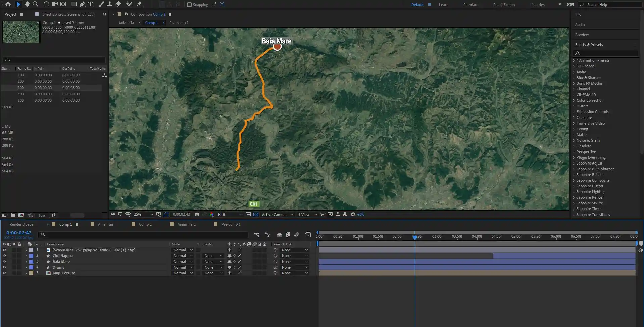Click the reset exposure icon
This screenshot has height=327, width=644.
[x=353, y=214]
